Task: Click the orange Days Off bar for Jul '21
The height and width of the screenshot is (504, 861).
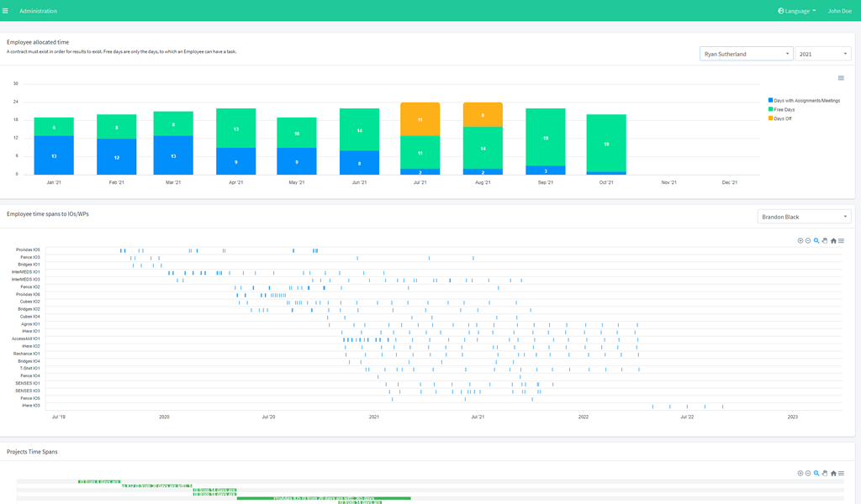Action: [420, 119]
